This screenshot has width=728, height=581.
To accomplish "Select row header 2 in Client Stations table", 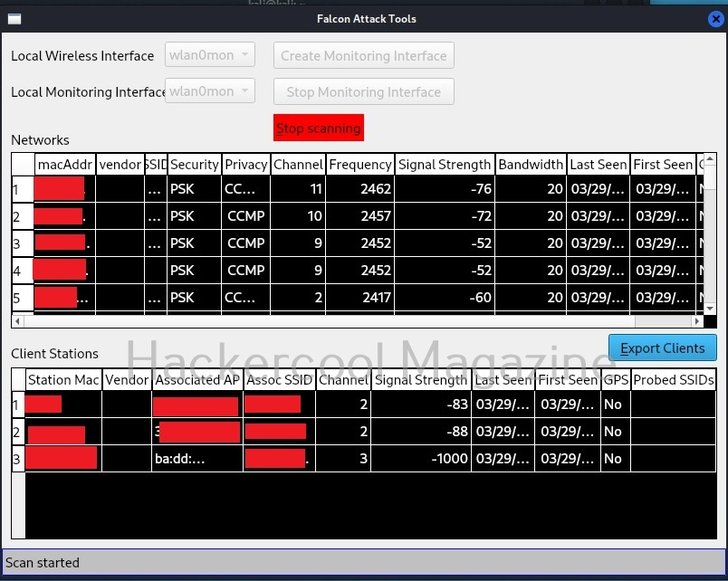I will coord(18,432).
